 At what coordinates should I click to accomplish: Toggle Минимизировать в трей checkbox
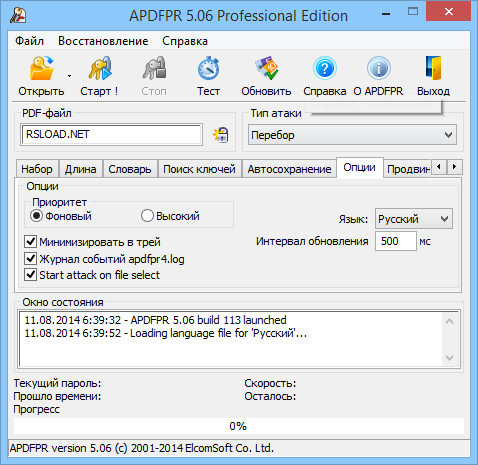pyautogui.click(x=30, y=242)
